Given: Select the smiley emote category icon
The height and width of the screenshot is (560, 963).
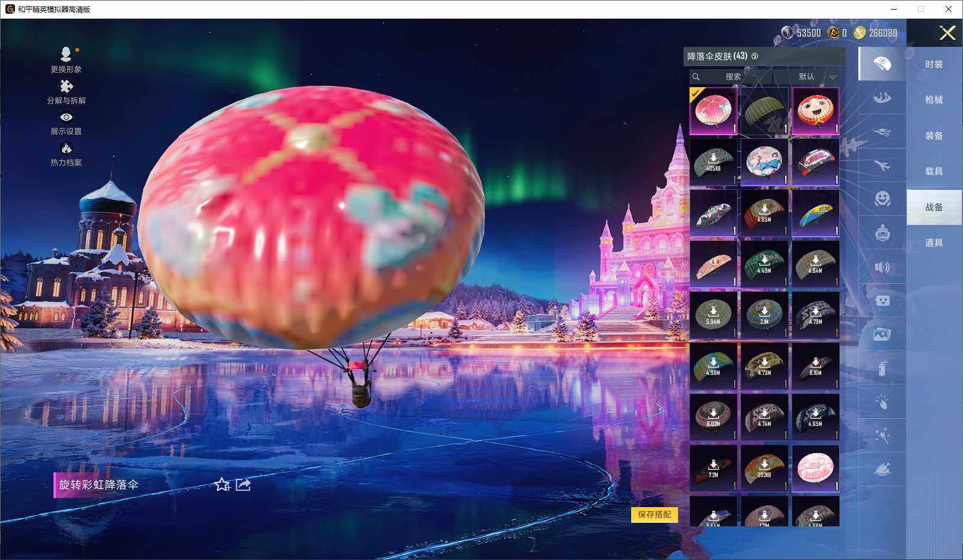Looking at the screenshot, I should 882,198.
